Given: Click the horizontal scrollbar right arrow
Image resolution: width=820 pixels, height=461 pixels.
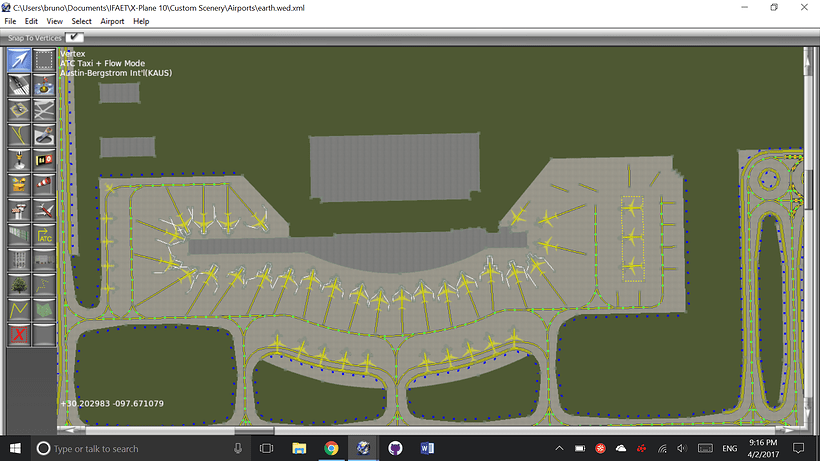Looking at the screenshot, I should pyautogui.click(x=788, y=431).
